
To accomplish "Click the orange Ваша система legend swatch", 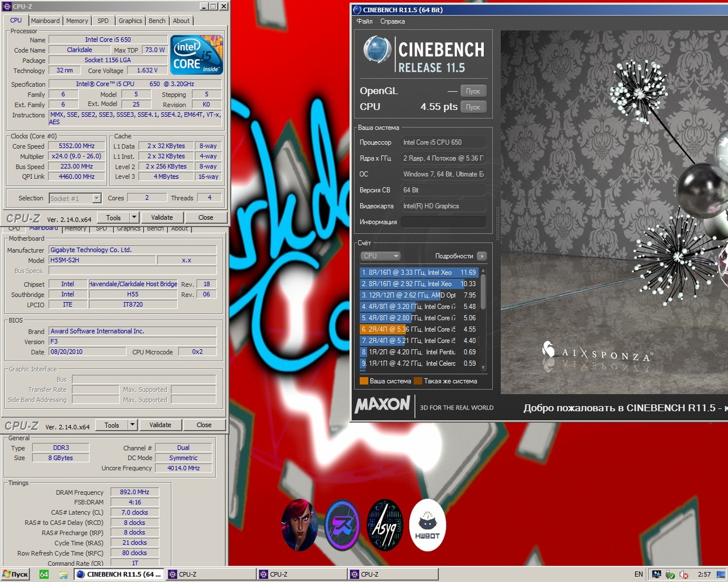I will pyautogui.click(x=364, y=381).
